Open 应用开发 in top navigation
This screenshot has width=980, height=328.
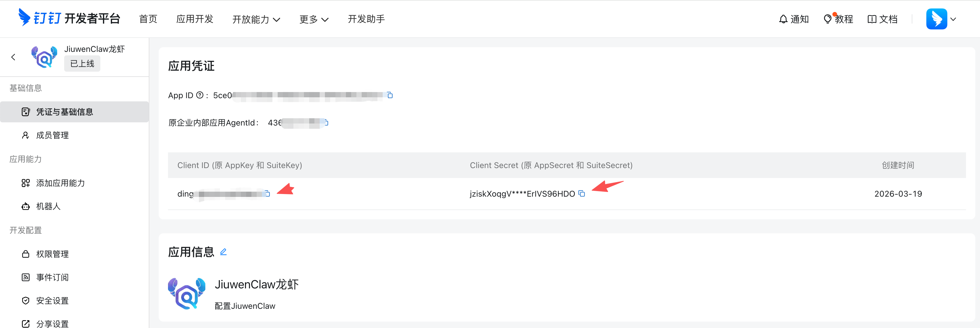coord(195,19)
